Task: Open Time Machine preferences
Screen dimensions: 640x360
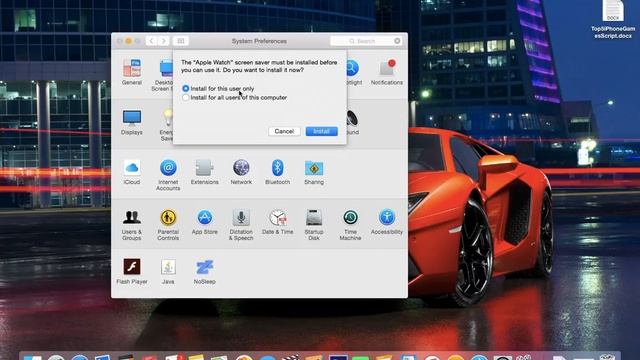Action: coord(350,224)
